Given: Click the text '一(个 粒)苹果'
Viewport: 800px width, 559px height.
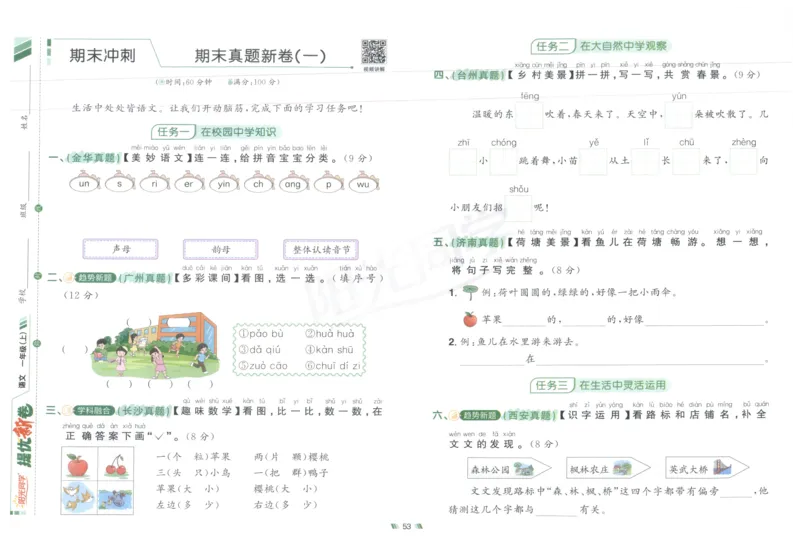Looking at the screenshot, I should pyautogui.click(x=193, y=456).
